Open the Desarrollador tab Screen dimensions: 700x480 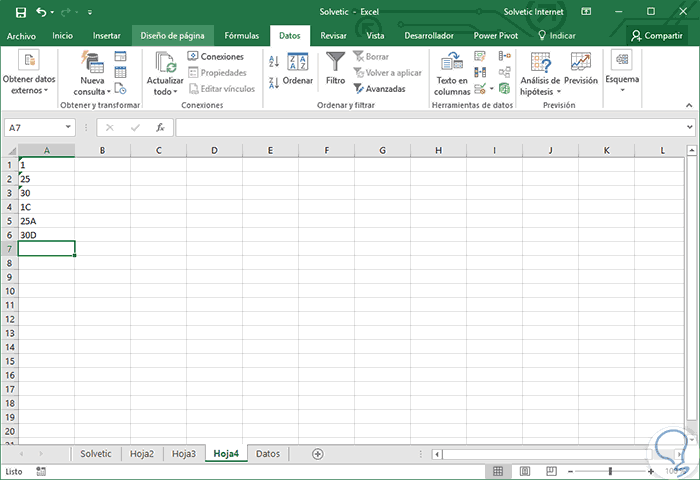(429, 36)
